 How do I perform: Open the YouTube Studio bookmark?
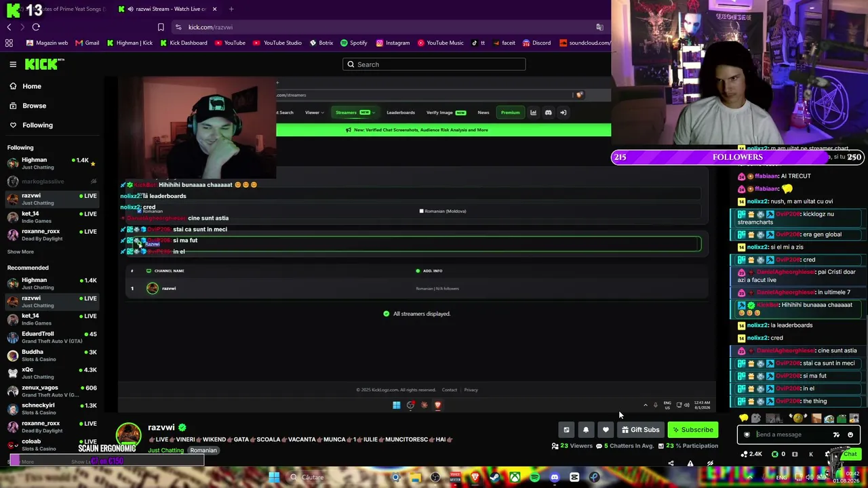[x=277, y=43]
